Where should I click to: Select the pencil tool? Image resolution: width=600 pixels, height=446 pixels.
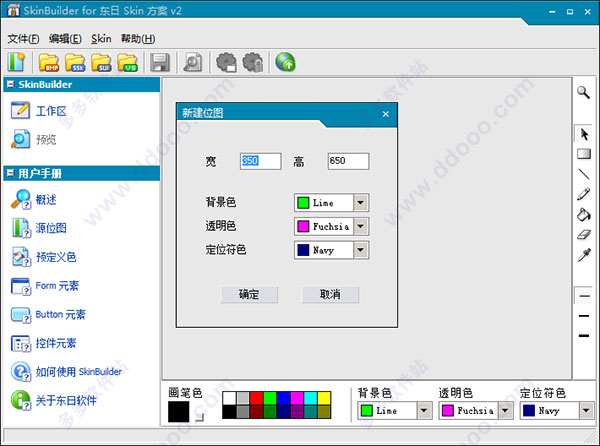584,194
